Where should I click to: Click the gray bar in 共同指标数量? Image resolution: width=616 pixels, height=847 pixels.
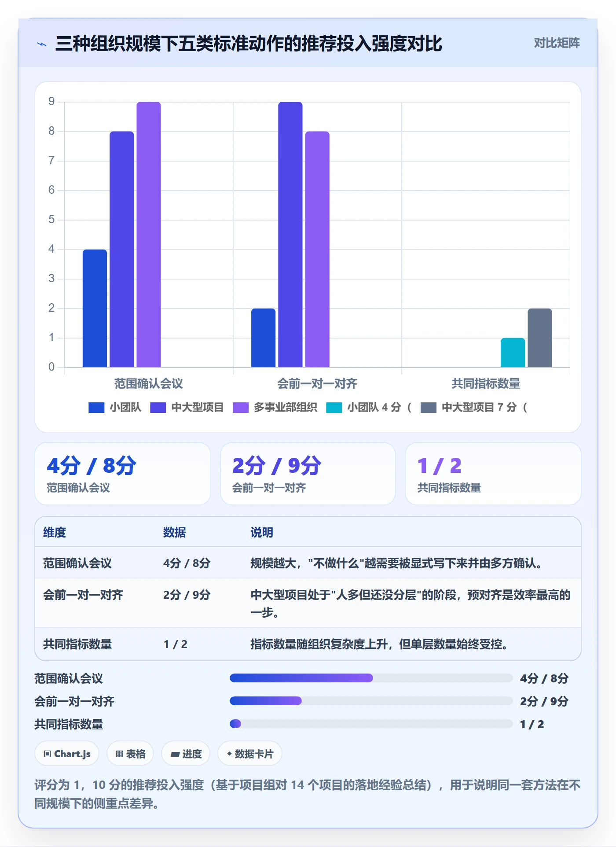(x=540, y=338)
